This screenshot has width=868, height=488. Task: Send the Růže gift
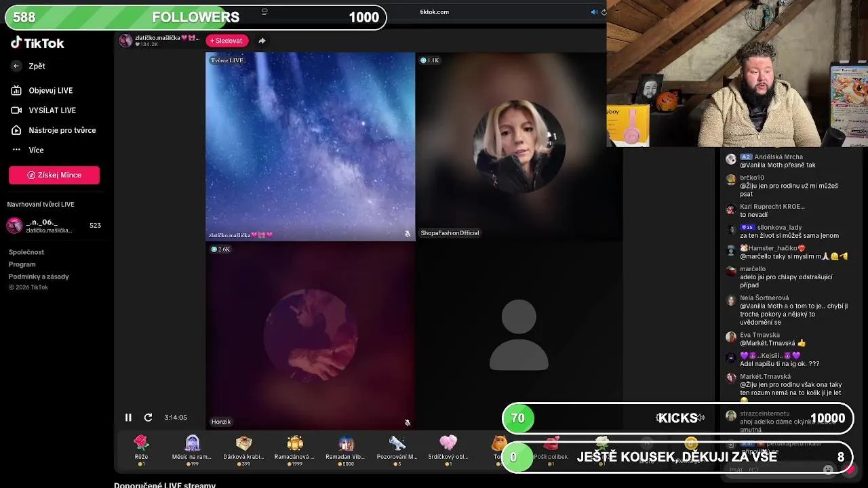141,449
